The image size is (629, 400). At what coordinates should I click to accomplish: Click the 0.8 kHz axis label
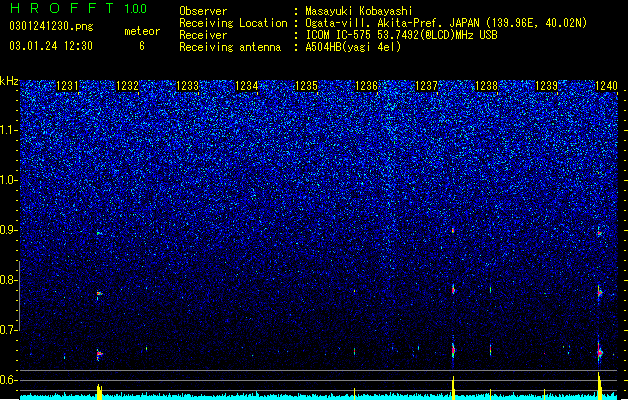pyautogui.click(x=9, y=280)
